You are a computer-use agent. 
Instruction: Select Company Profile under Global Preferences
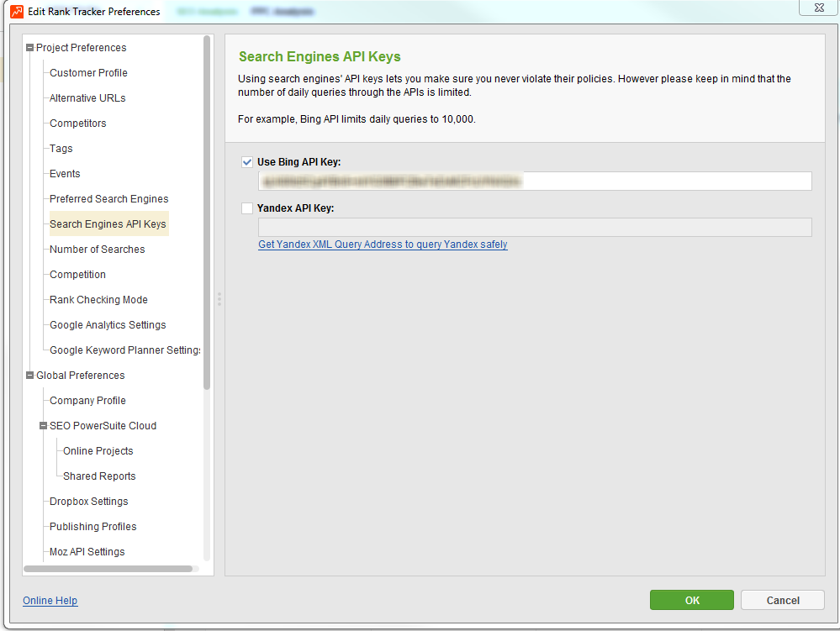point(87,400)
